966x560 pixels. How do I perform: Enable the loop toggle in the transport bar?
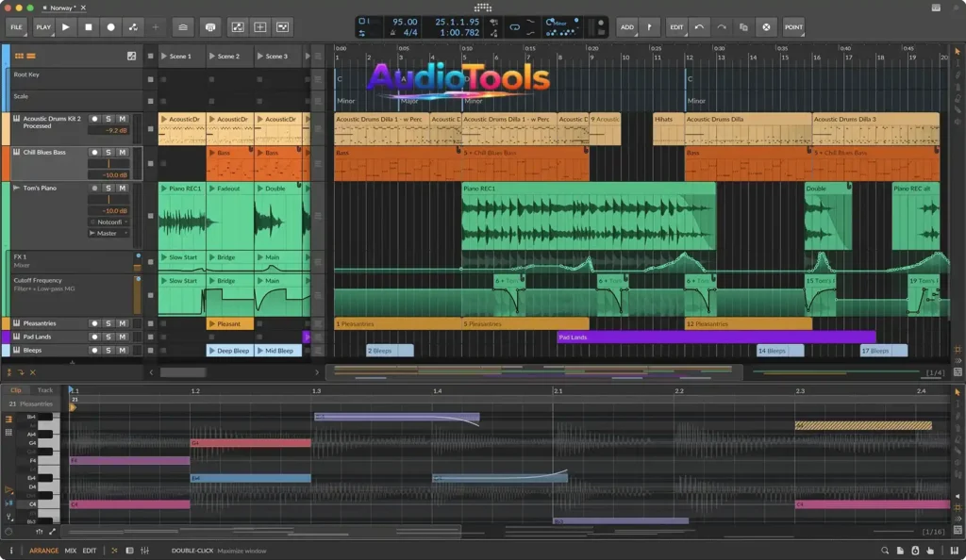[514, 26]
